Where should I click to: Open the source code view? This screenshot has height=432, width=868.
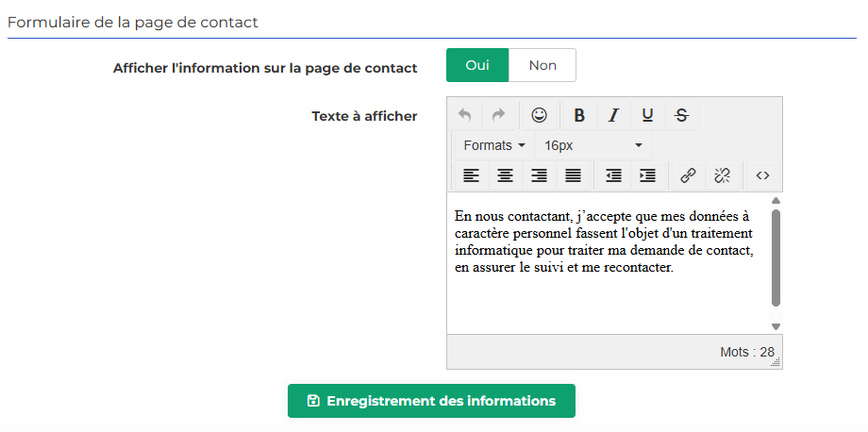pyautogui.click(x=763, y=175)
